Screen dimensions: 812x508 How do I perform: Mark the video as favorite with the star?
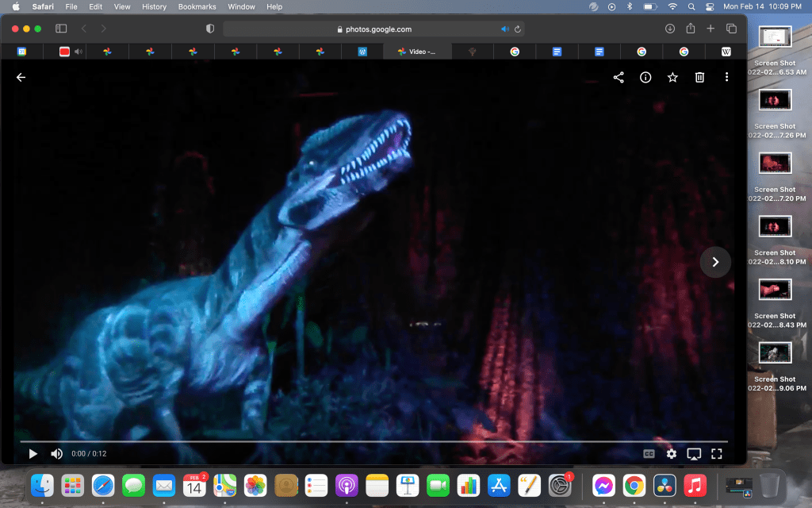coord(672,77)
